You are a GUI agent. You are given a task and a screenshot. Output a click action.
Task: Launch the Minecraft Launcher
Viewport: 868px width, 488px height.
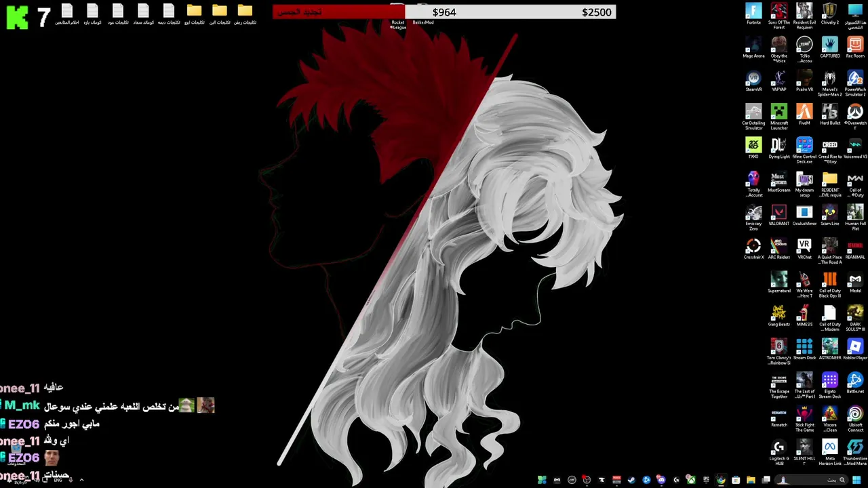(779, 117)
